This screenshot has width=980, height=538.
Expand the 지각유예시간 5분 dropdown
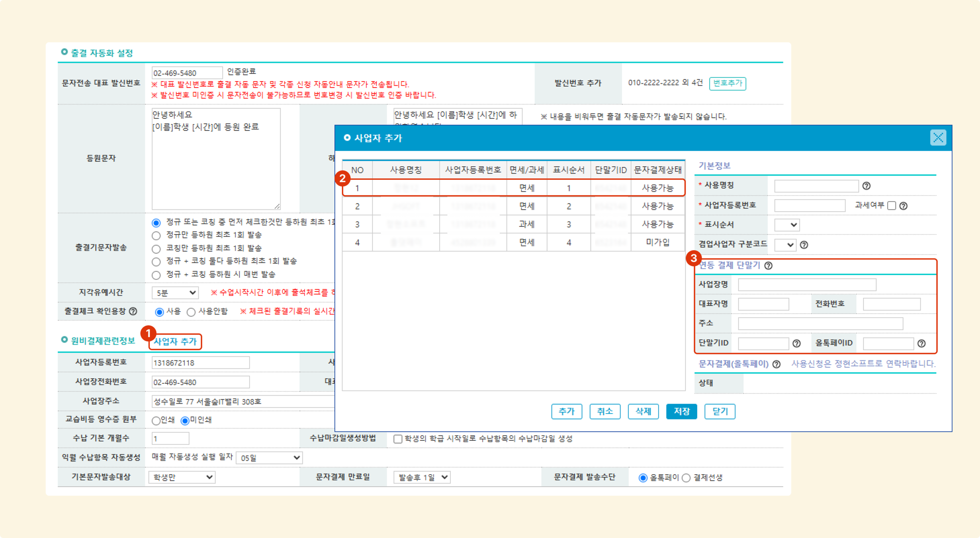tap(175, 293)
